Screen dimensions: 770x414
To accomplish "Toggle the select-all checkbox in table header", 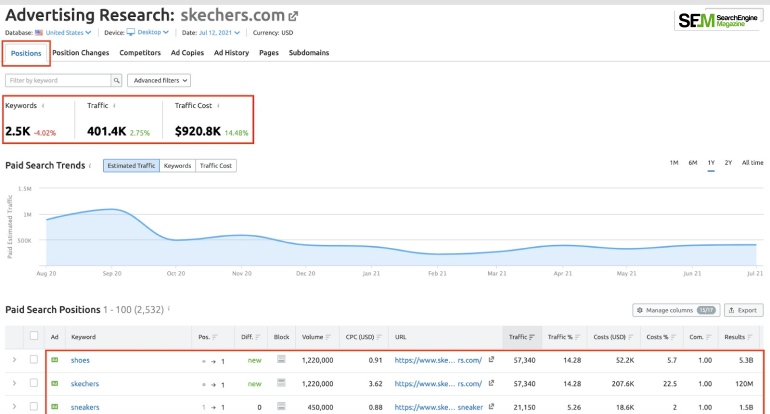I will click(x=34, y=336).
